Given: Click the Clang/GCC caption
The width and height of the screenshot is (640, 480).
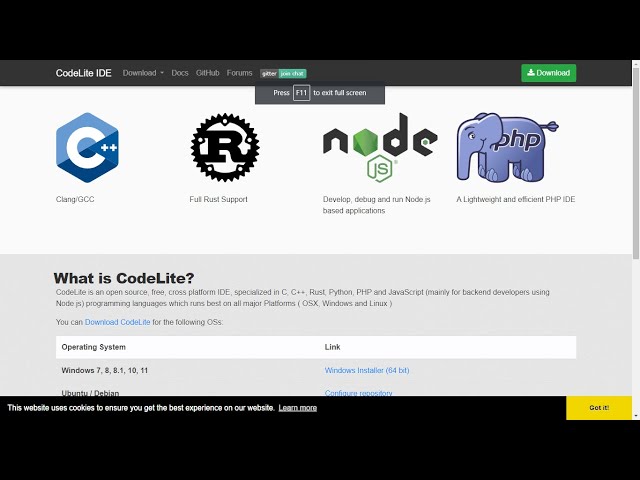Looking at the screenshot, I should point(75,199).
